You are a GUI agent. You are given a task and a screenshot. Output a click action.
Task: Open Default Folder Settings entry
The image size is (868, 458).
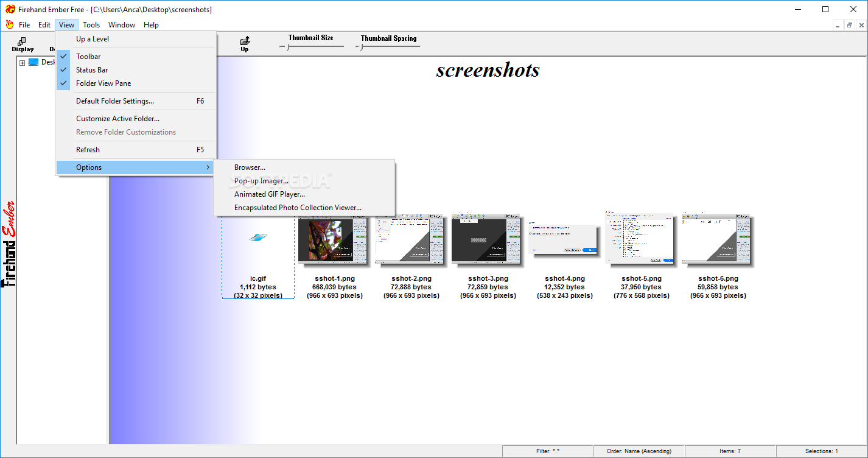(x=136, y=101)
